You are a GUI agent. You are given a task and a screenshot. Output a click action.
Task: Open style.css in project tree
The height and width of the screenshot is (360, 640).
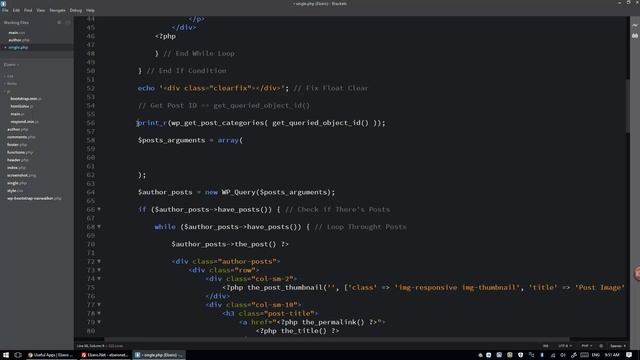pos(15,191)
